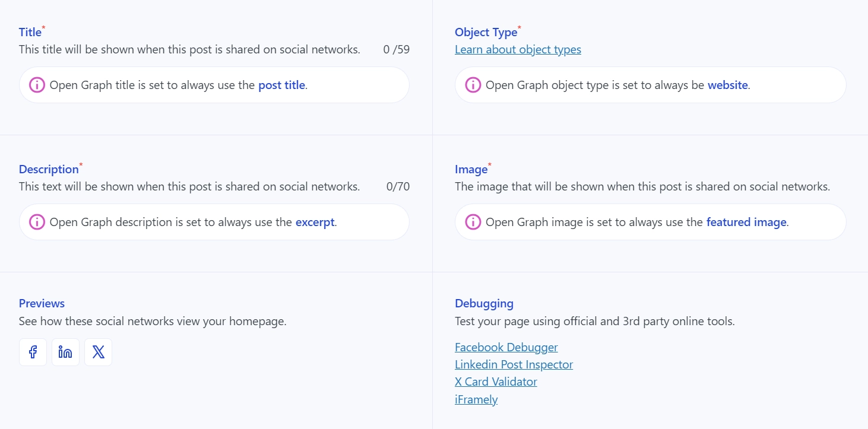Click the 0/59 Title character counter
This screenshot has height=429, width=868.
(397, 49)
